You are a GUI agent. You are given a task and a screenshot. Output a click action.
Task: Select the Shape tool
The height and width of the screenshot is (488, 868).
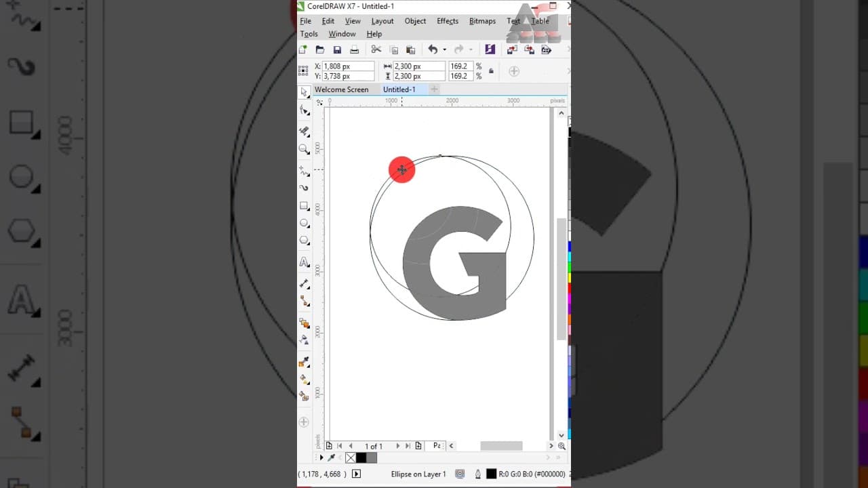point(304,110)
